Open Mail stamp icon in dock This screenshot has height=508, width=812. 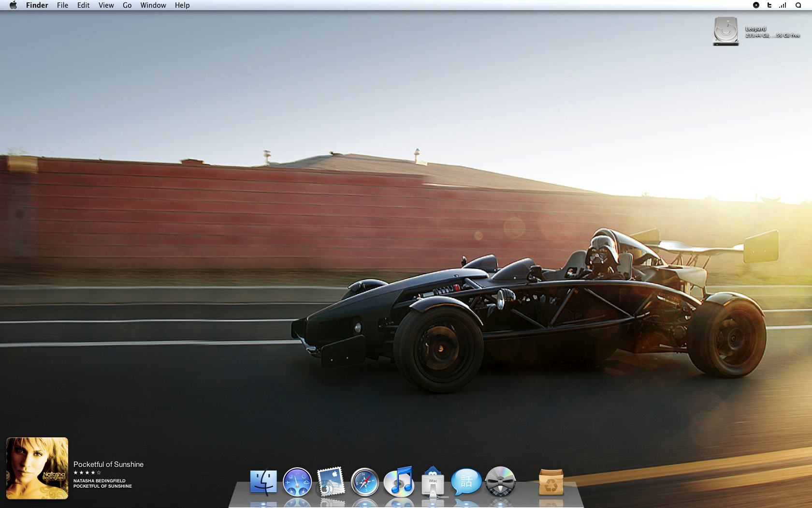click(331, 481)
